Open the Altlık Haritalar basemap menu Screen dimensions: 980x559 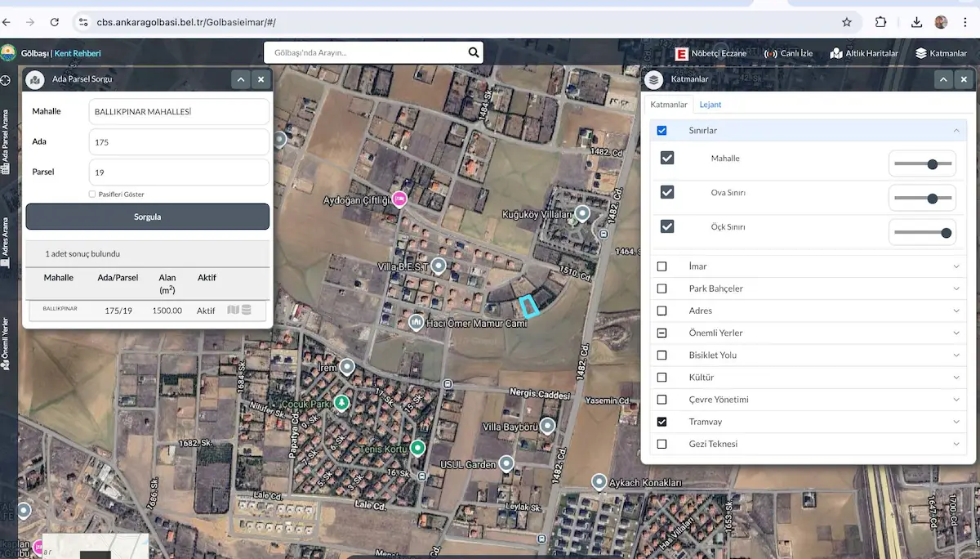864,53
